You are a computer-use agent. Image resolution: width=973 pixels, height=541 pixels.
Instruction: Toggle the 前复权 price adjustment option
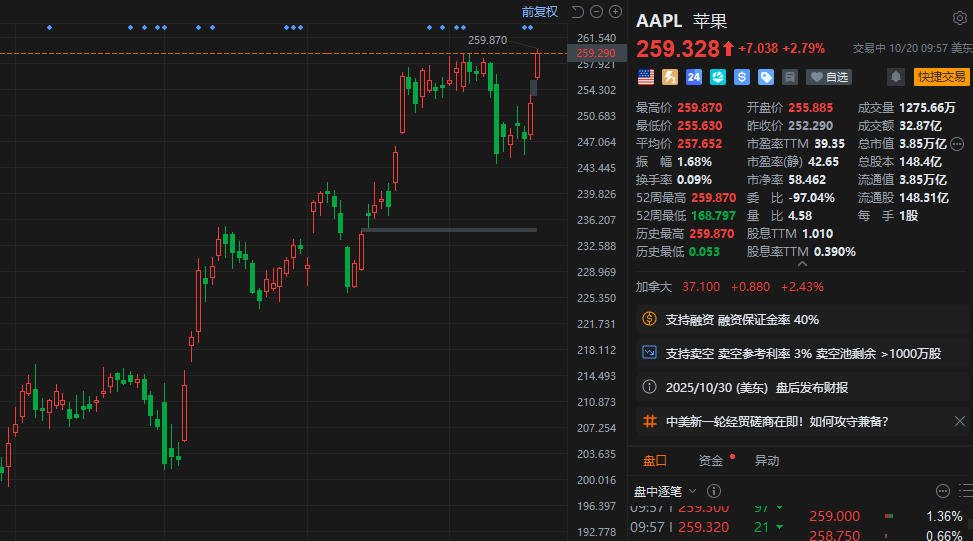[x=540, y=12]
